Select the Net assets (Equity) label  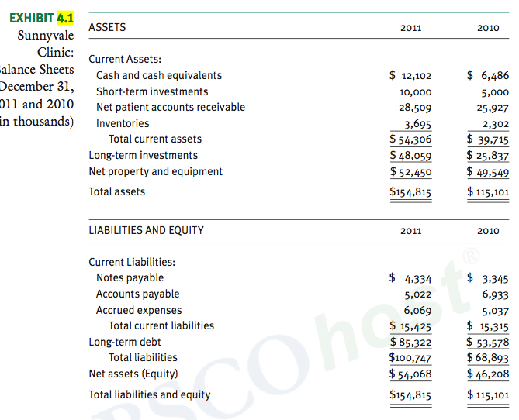point(133,374)
